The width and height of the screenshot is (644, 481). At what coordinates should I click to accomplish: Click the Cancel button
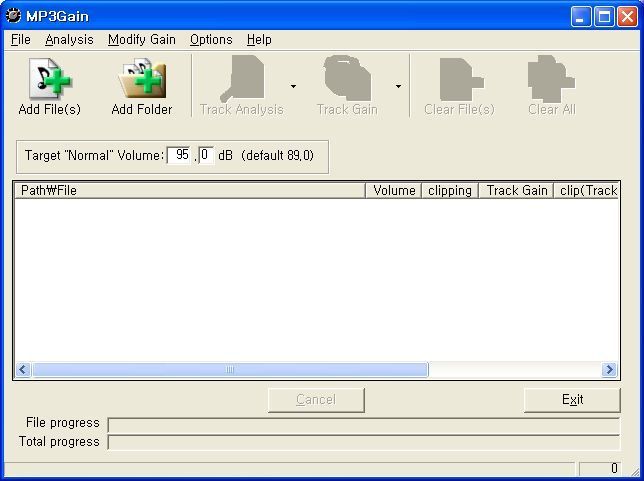pyautogui.click(x=316, y=400)
